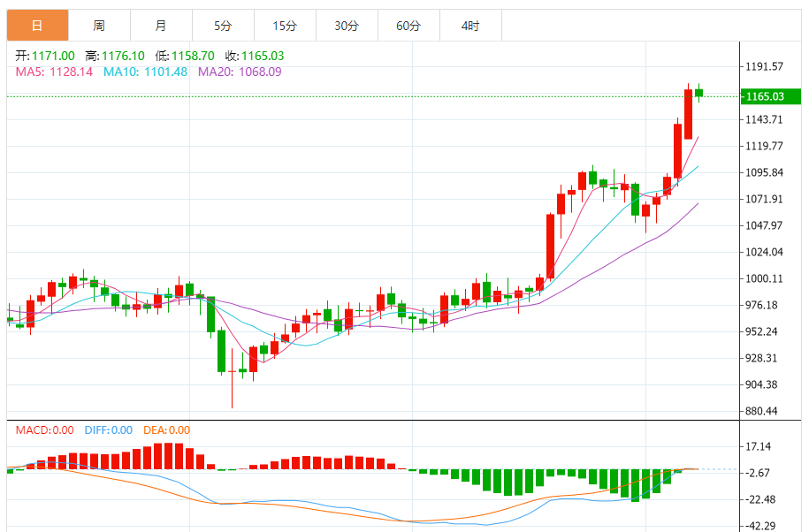Click the DIFF:0.00 indicator label
809x532 pixels.
click(109, 429)
